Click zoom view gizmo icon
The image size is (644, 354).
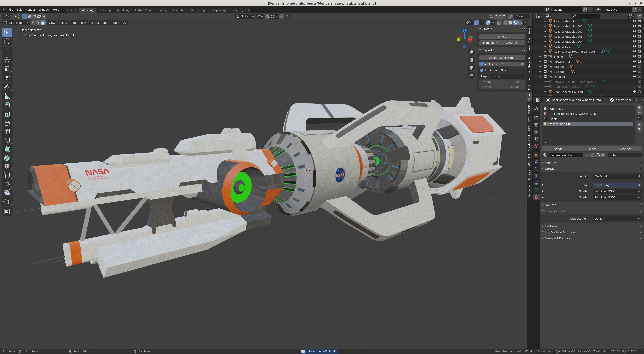pyautogui.click(x=471, y=52)
